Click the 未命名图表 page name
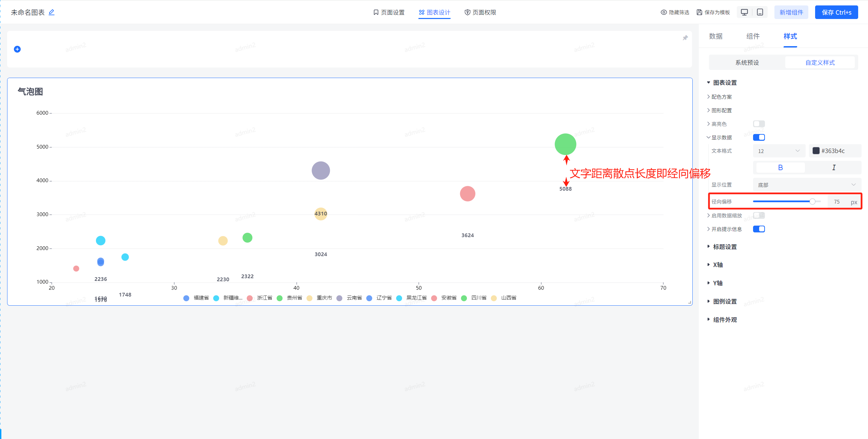The width and height of the screenshot is (868, 439). (28, 13)
